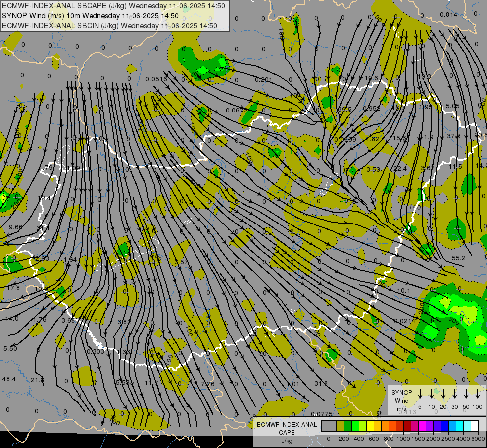Click the map value '34.4'

point(43,228)
